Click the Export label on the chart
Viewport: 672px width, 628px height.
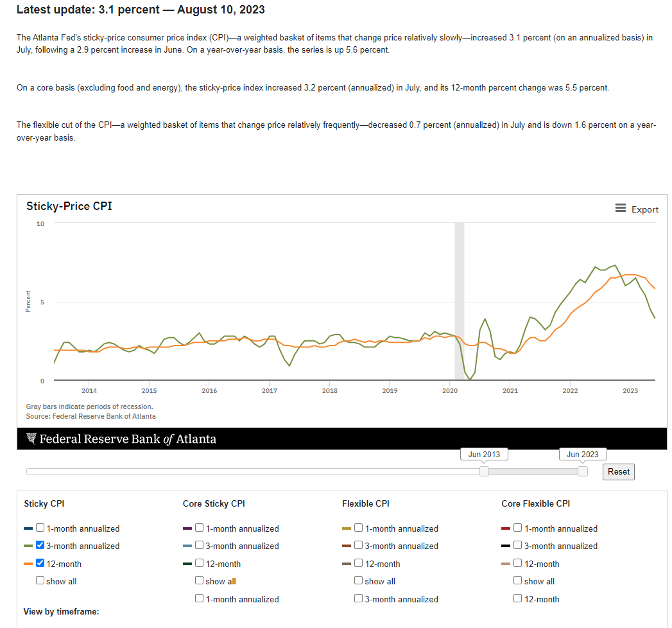[644, 209]
